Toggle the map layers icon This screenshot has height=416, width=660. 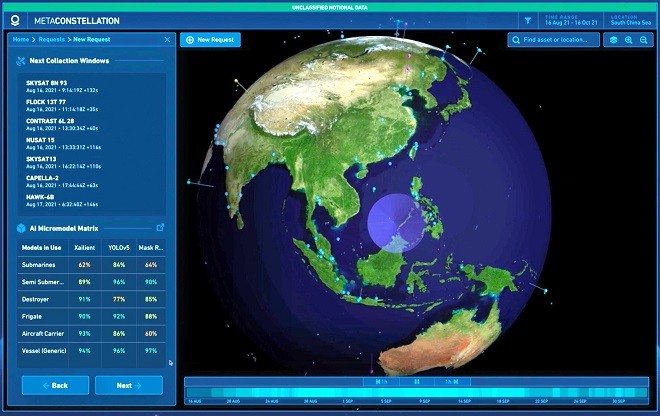click(x=613, y=40)
